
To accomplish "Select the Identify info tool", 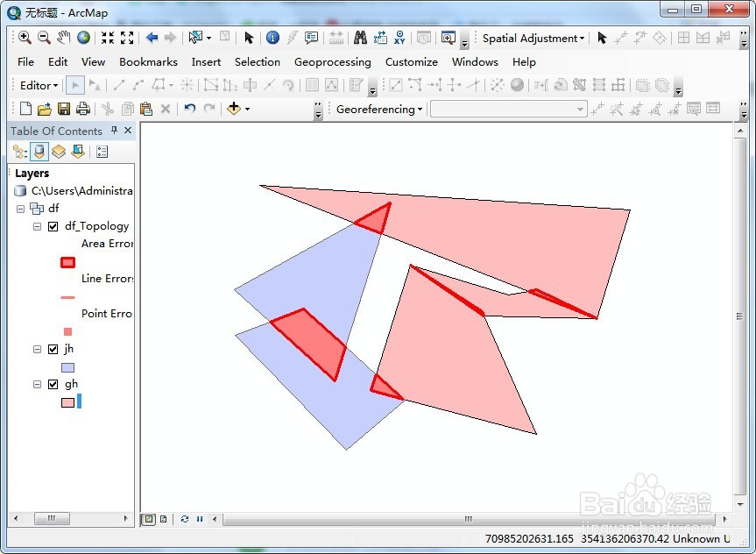I will 272,38.
